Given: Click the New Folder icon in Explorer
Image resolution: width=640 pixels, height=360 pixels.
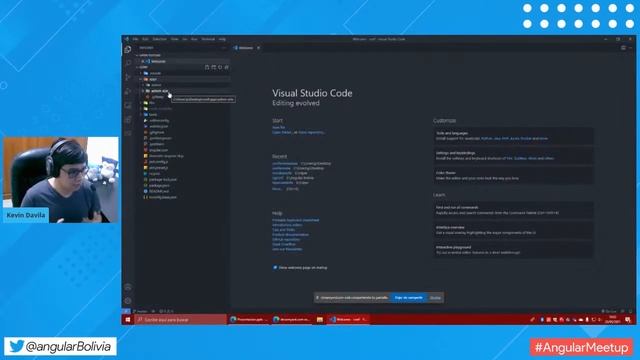Looking at the screenshot, I should click(x=213, y=67).
